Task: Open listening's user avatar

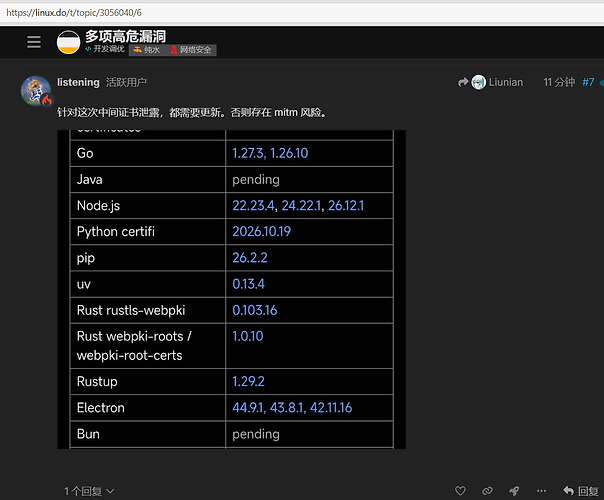Action: (36, 91)
